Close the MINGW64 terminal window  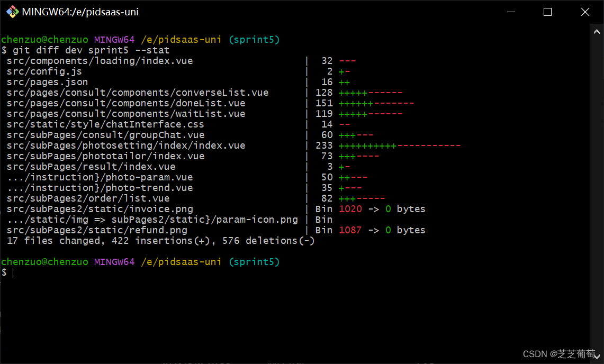(585, 12)
